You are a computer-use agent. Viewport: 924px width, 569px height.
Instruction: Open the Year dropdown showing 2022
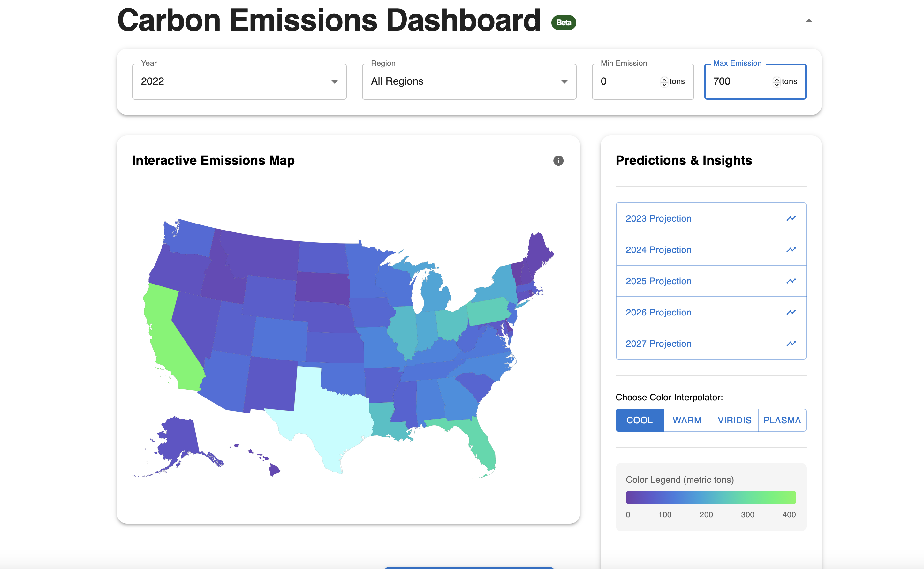tap(239, 82)
